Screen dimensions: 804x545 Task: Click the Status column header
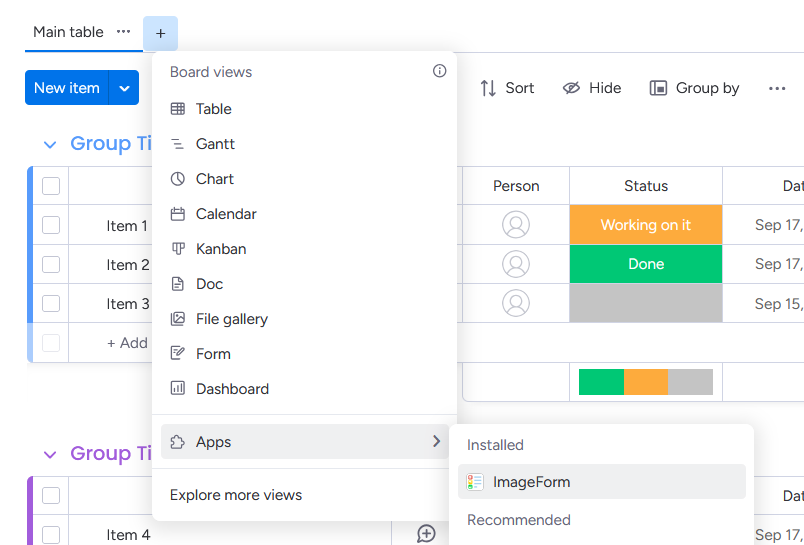click(646, 186)
